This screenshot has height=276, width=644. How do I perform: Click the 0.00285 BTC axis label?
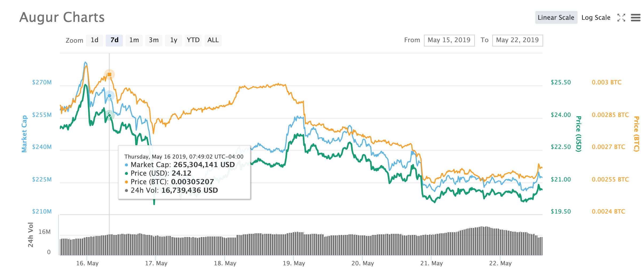[x=610, y=115]
